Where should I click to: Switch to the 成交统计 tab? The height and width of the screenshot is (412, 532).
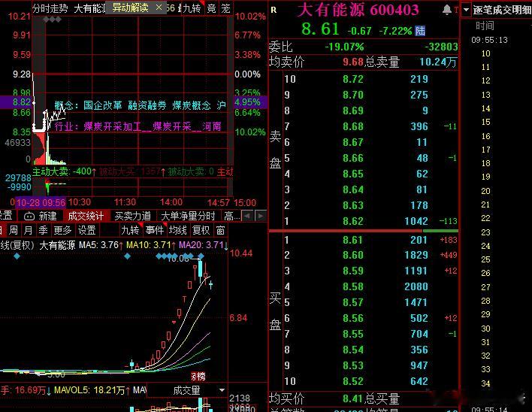click(86, 217)
